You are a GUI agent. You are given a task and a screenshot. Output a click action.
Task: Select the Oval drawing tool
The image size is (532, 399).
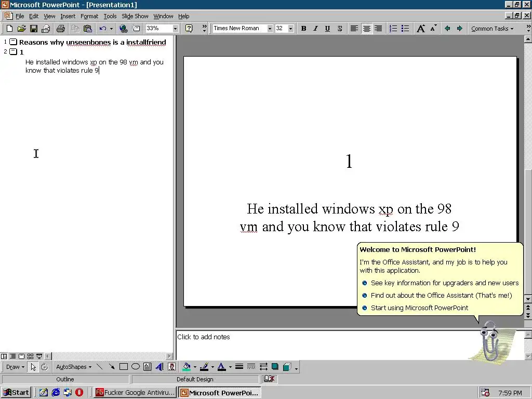pyautogui.click(x=136, y=367)
